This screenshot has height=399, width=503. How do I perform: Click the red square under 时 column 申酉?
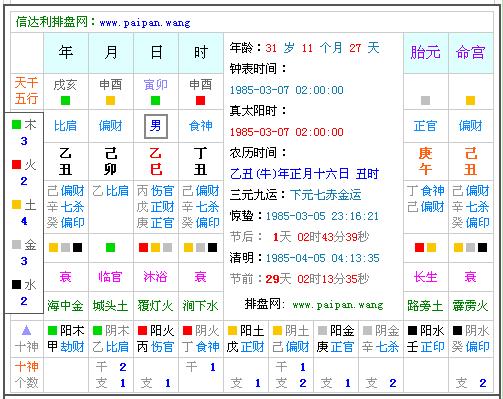click(200, 100)
